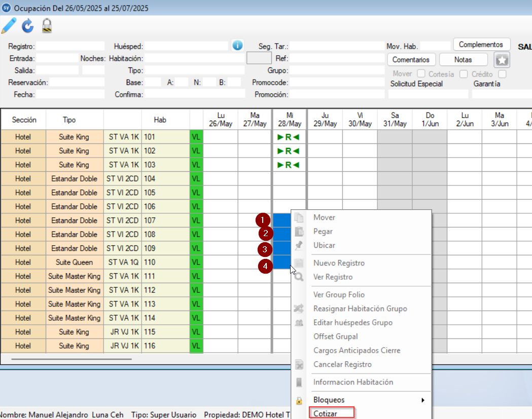The height and width of the screenshot is (419, 532).
Task: Click the padlock icon in toolbar
Action: 47,25
